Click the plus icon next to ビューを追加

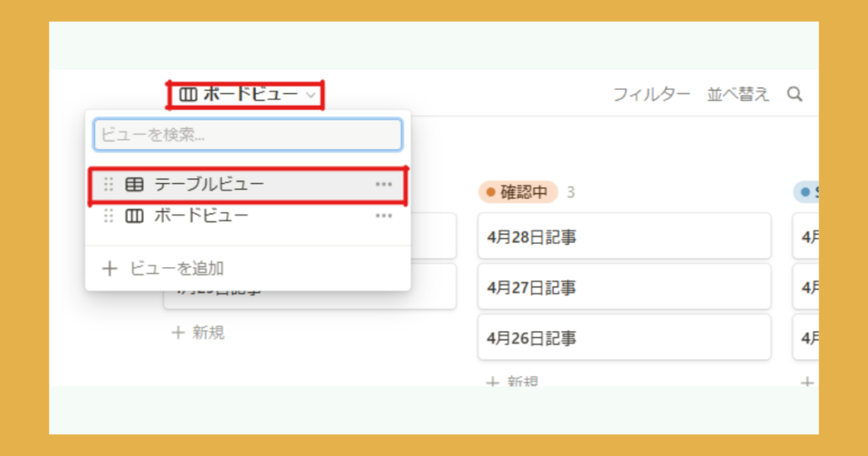click(109, 269)
